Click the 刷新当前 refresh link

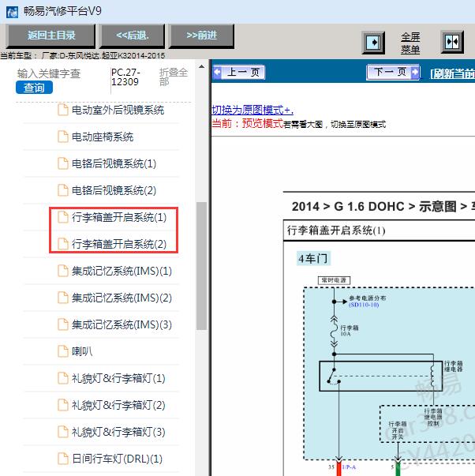(x=452, y=73)
